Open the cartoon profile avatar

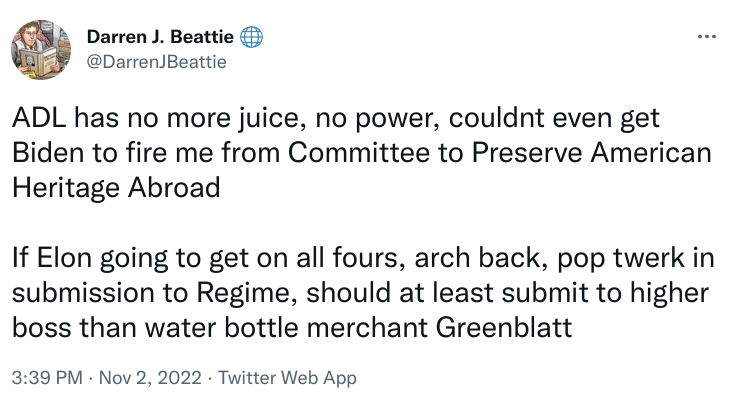click(x=41, y=50)
